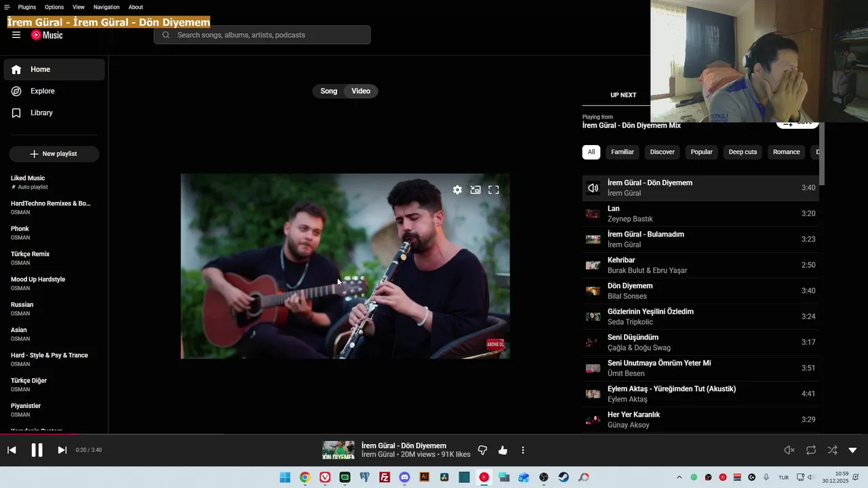Open the Asian playlist
Screen dimensions: 868x488
pyautogui.click(x=54, y=334)
